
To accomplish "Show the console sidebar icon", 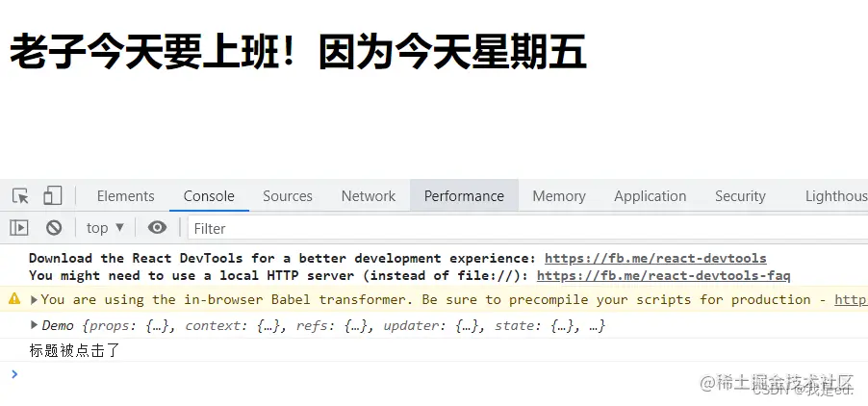I will pos(19,228).
